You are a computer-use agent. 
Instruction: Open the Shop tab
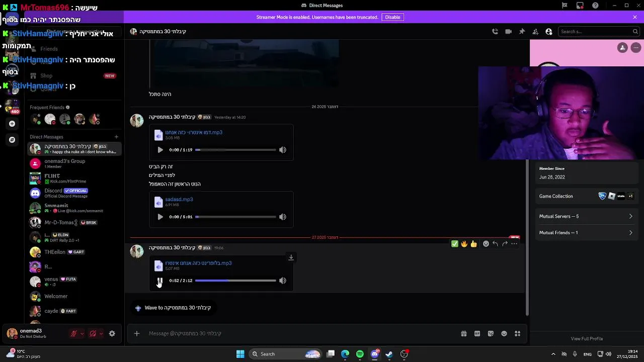pyautogui.click(x=73, y=76)
